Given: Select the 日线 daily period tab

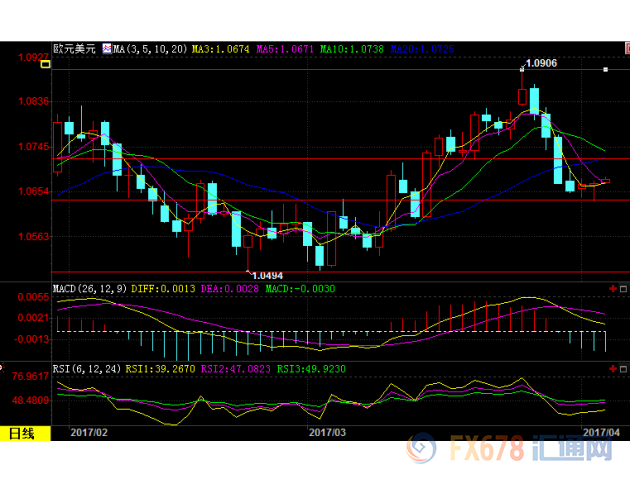Looking at the screenshot, I should pos(25,433).
